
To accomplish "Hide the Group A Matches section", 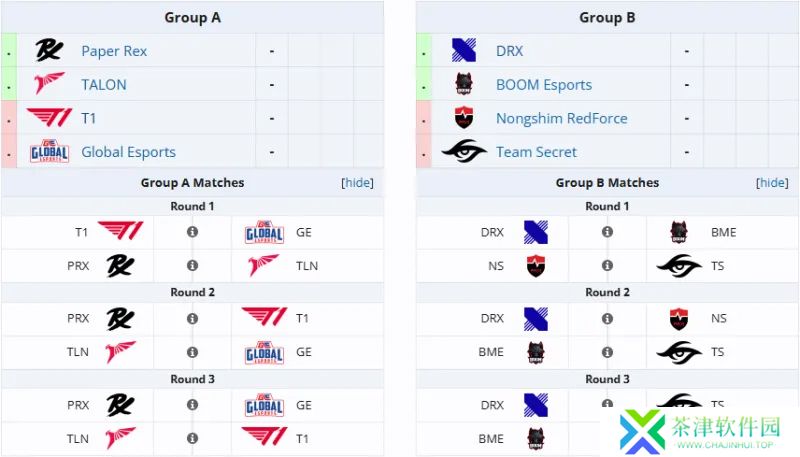I will coord(357,183).
